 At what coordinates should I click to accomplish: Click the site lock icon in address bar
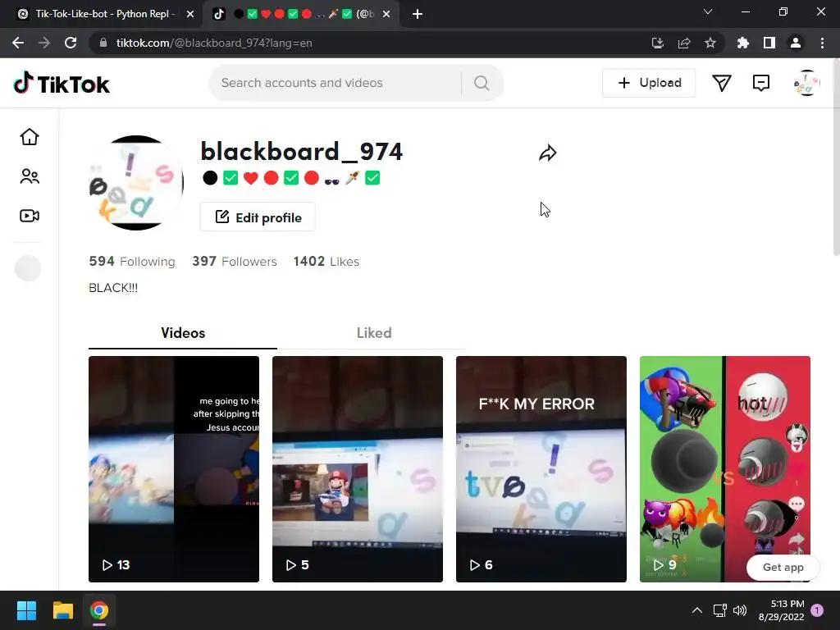[x=103, y=43]
